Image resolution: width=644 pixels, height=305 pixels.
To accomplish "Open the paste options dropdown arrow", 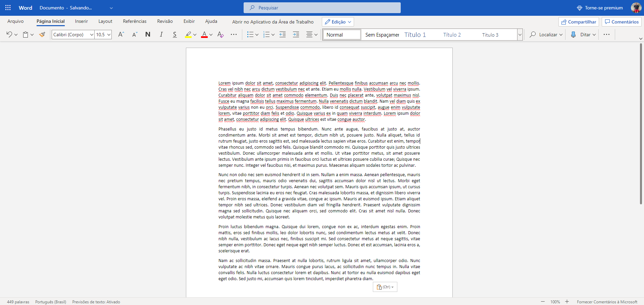I will [32, 35].
